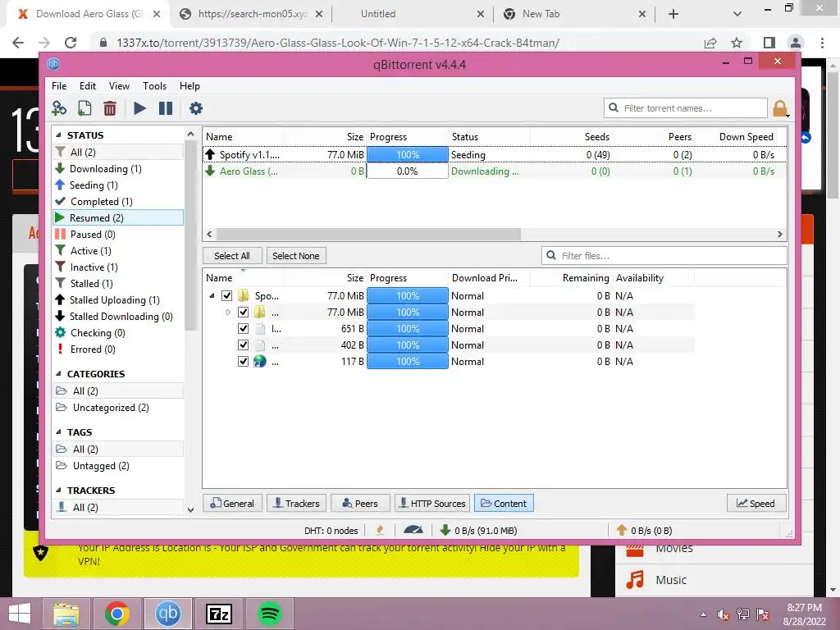Screen dimensions: 840x630
Task: Click the Add Torrent File toolbar icon
Action: [x=84, y=108]
